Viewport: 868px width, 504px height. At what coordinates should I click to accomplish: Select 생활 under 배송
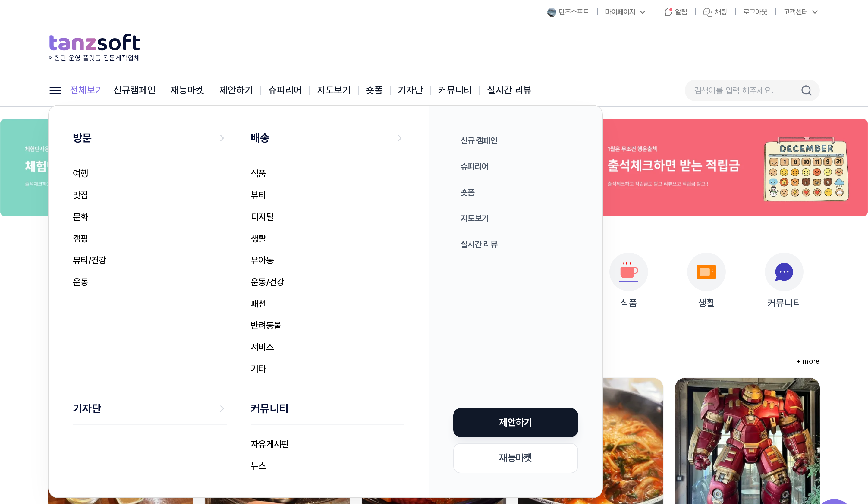258,238
